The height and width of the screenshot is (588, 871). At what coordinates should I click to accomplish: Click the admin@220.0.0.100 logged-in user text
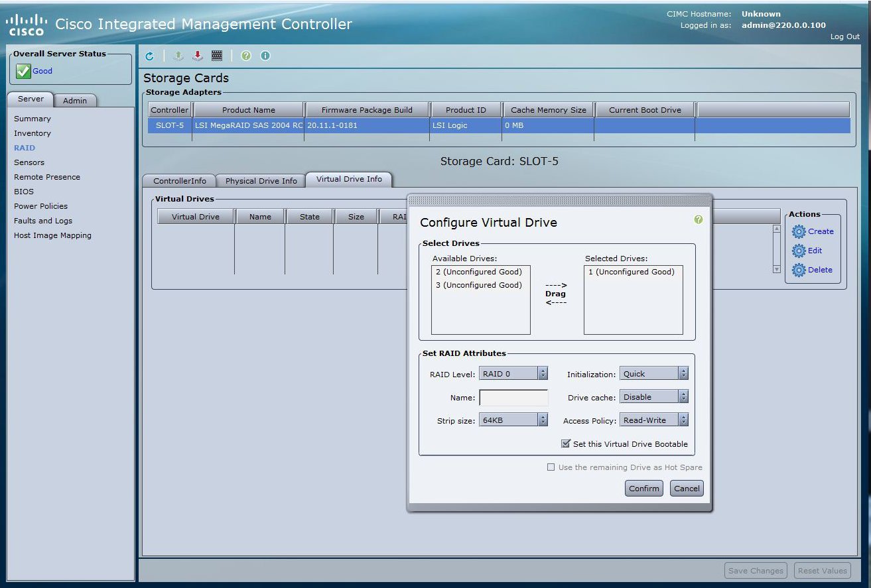click(x=783, y=25)
